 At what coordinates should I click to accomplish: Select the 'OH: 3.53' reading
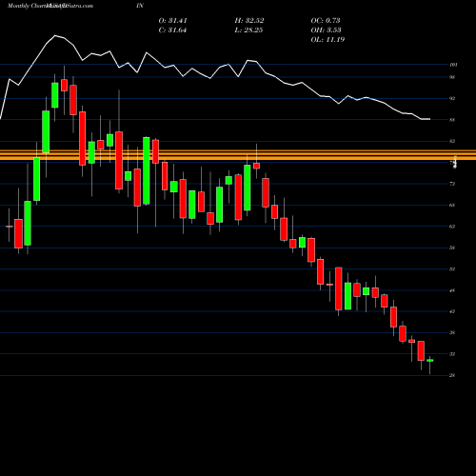pyautogui.click(x=326, y=30)
